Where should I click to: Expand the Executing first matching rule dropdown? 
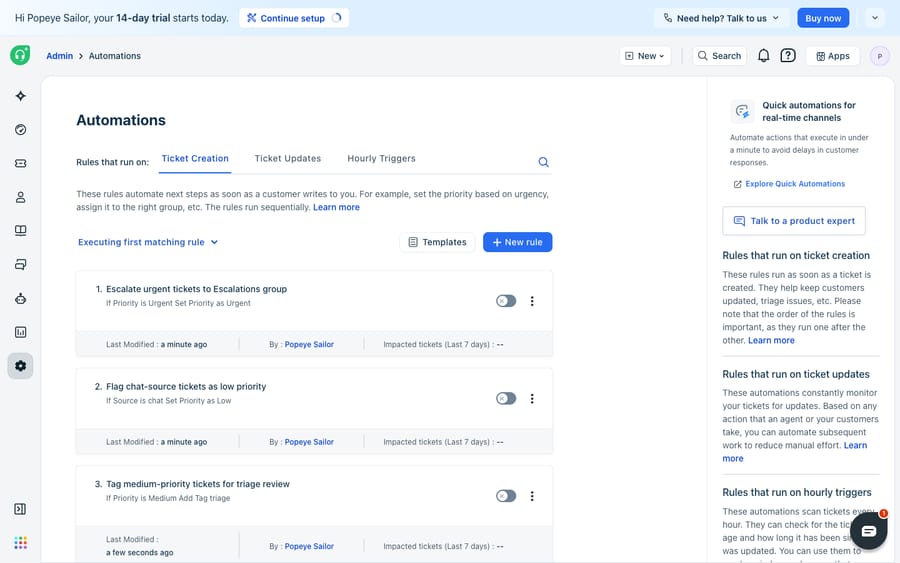pyautogui.click(x=148, y=242)
